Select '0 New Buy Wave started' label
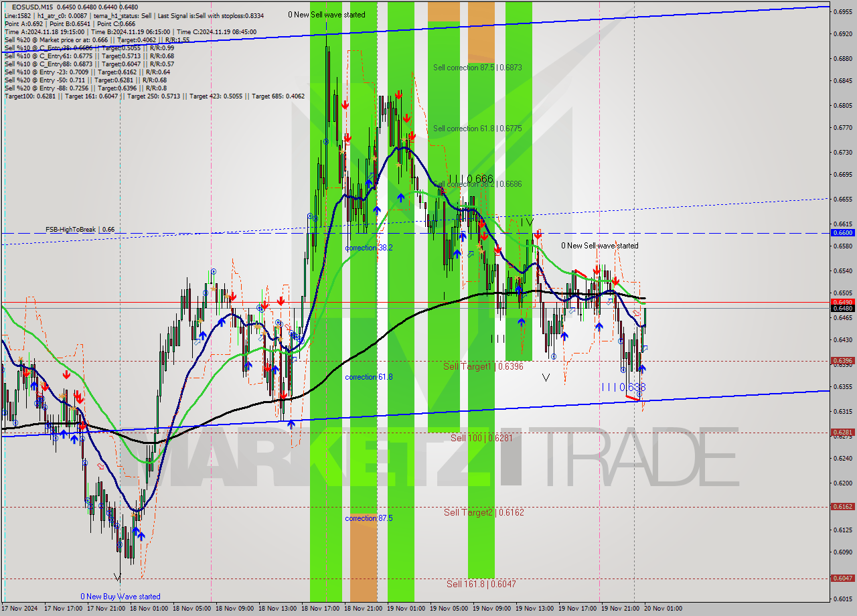Screen dimensions: 857x616 point(121,597)
